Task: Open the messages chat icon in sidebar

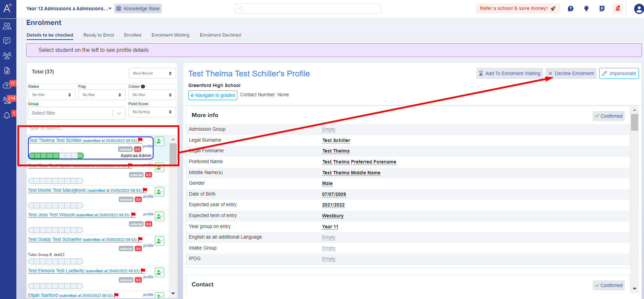Action: tap(7, 41)
